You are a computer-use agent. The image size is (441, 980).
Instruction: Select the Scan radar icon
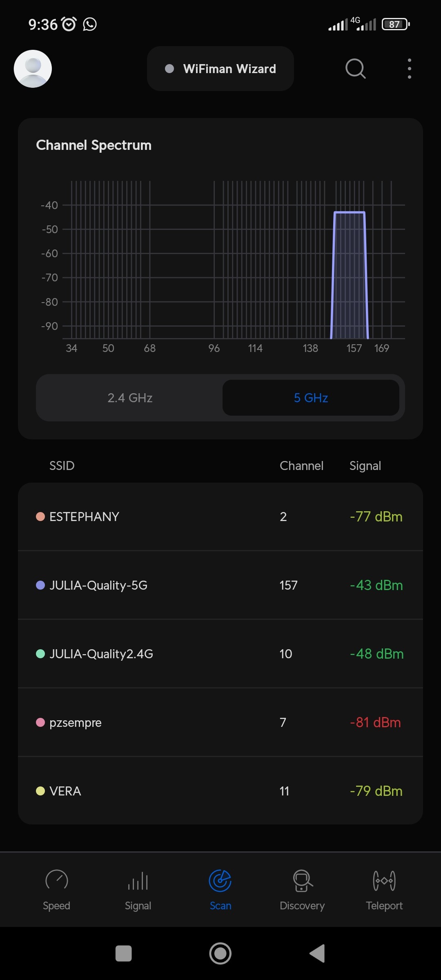pos(220,881)
